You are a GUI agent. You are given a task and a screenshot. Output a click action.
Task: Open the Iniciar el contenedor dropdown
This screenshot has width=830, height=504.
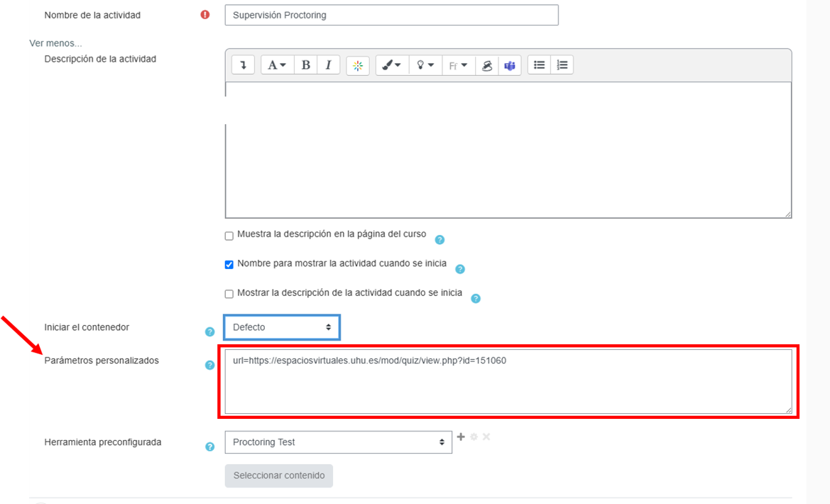[282, 327]
